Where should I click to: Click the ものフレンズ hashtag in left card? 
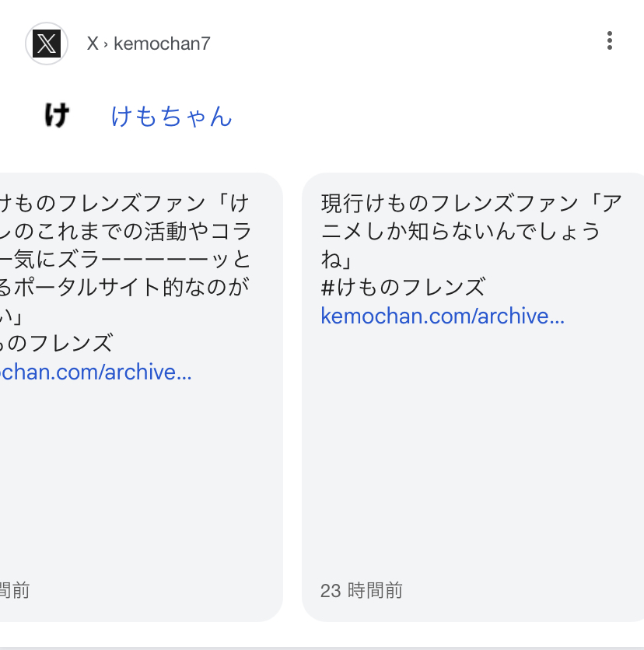pos(57,343)
